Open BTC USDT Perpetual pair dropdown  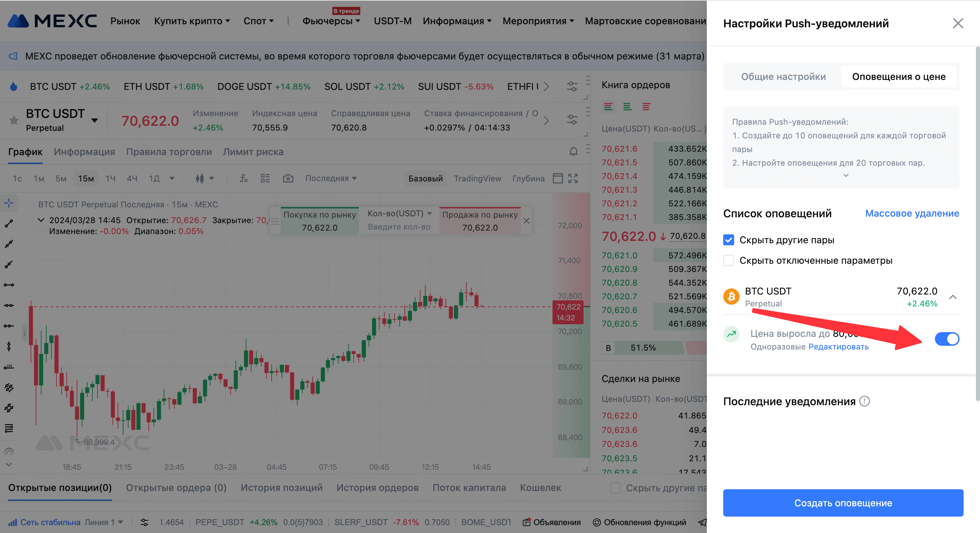(x=95, y=120)
